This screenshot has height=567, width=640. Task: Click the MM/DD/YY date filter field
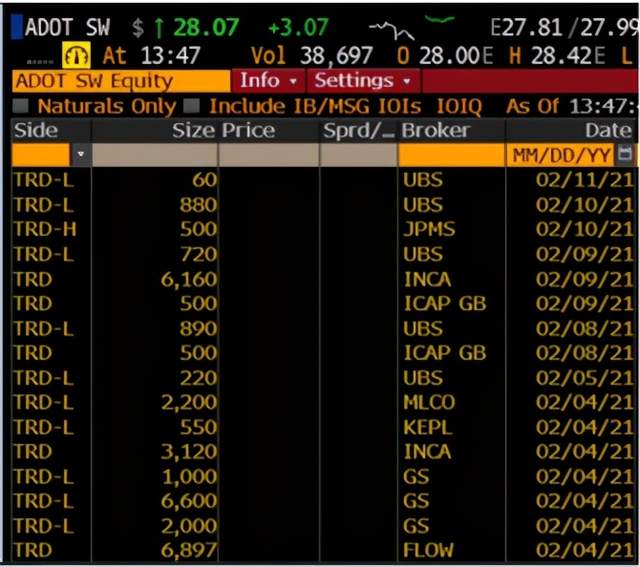click(x=560, y=155)
